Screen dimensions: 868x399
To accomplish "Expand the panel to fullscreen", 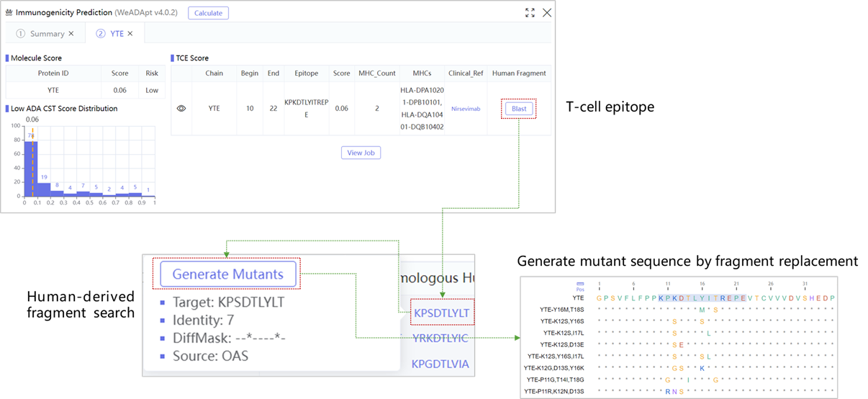I will click(530, 13).
